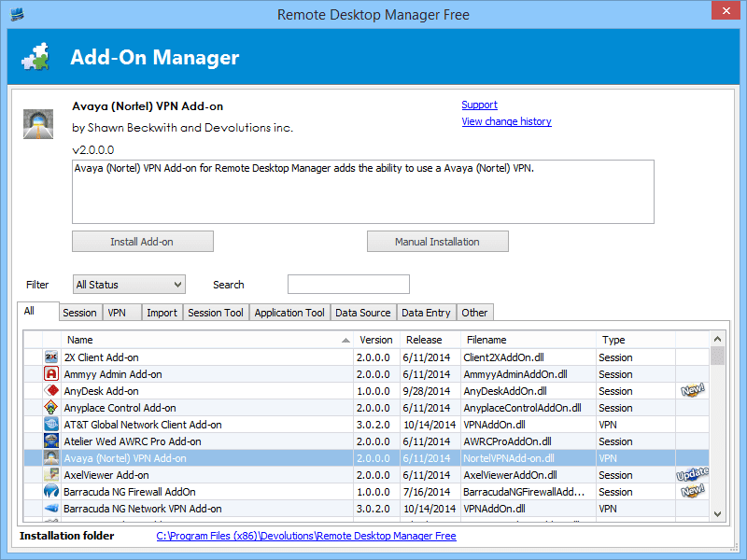Viewport: 747px width, 560px height.
Task: Open the Support link
Action: 479,105
